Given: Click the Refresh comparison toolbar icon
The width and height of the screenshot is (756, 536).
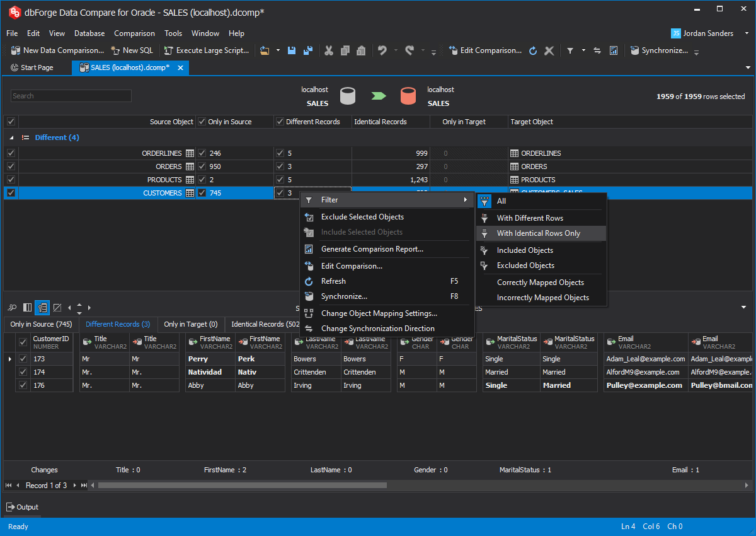Looking at the screenshot, I should (533, 50).
